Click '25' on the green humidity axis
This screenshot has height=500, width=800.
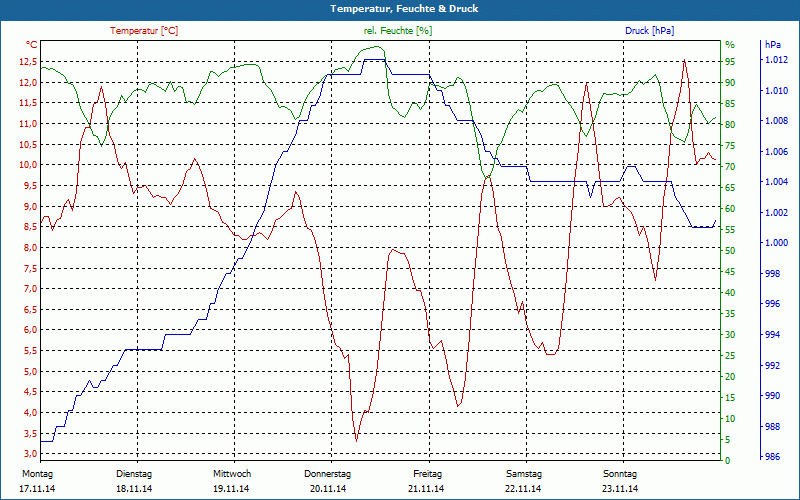click(730, 356)
